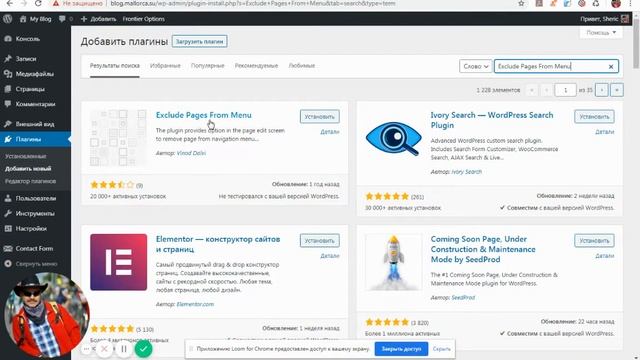The image size is (640, 360).
Task: Open the Комментарии sidebar menu
Action: [x=35, y=104]
